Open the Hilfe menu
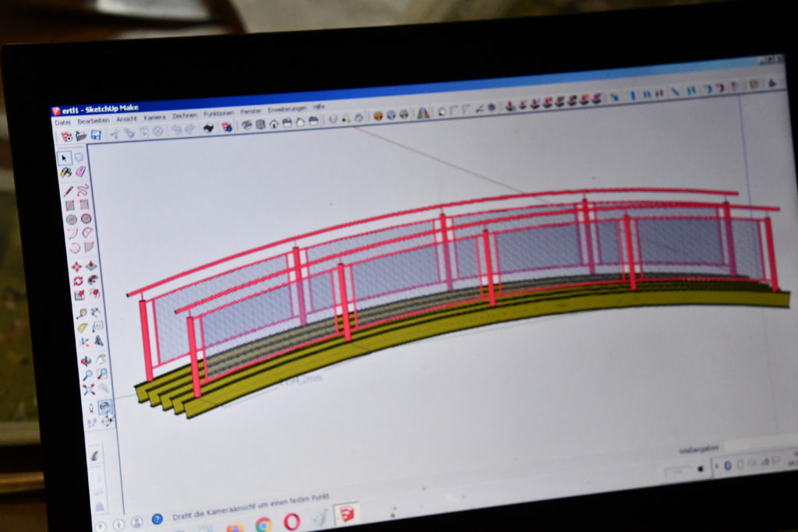This screenshot has height=532, width=798. [x=319, y=107]
